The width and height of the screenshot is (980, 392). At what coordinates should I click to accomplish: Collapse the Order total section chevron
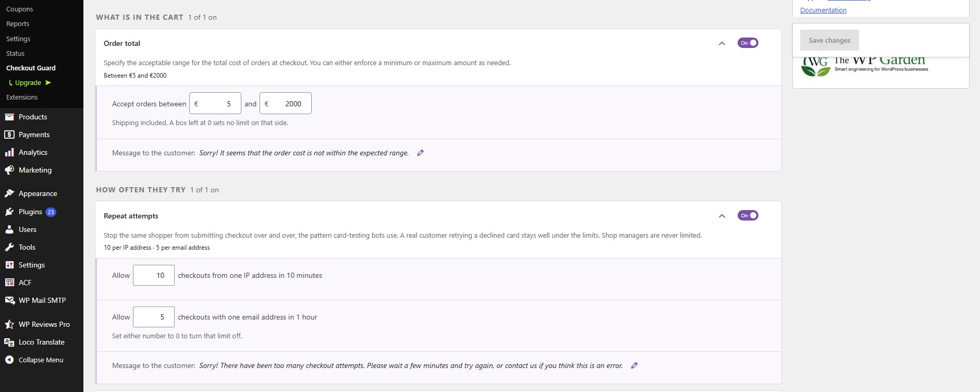tap(722, 43)
